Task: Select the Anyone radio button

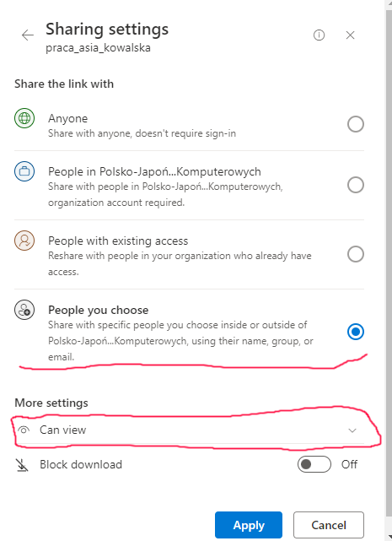Action: coord(356,124)
